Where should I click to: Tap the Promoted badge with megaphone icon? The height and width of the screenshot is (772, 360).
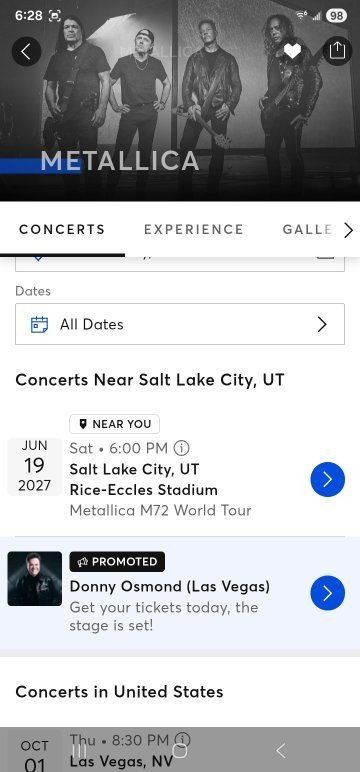(117, 562)
